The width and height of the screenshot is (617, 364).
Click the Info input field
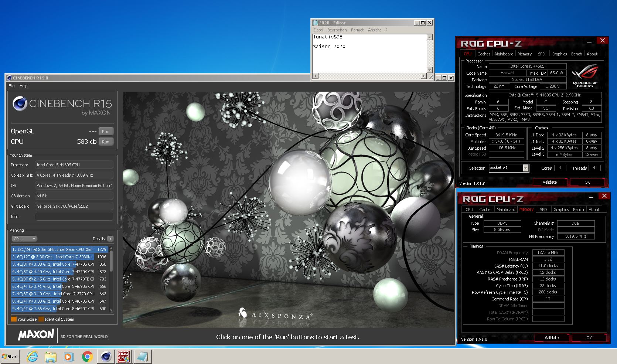(74, 217)
